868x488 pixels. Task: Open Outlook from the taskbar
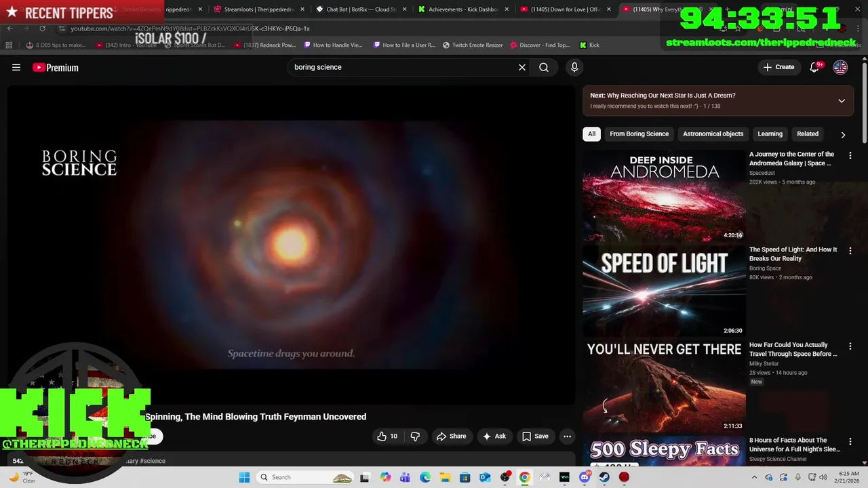pos(485,477)
